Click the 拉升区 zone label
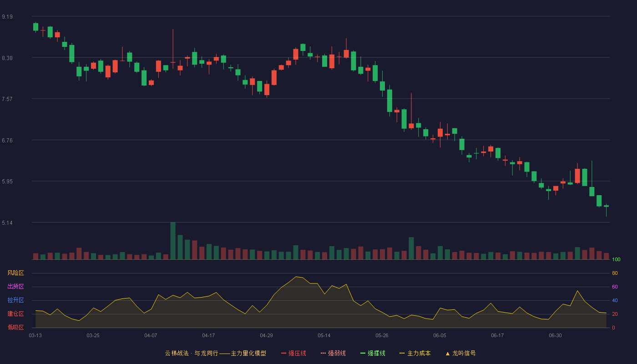Screen dimensions: 637x364 (x=15, y=300)
